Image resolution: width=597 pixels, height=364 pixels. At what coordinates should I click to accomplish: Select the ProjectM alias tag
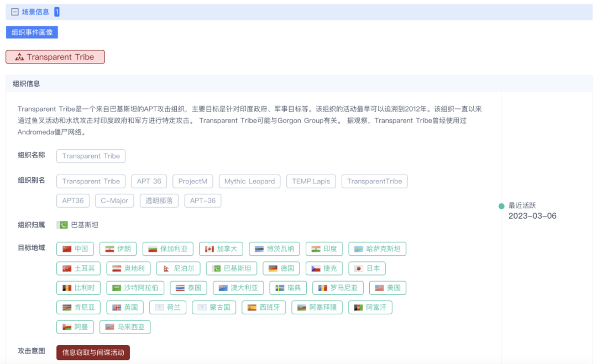tap(192, 181)
